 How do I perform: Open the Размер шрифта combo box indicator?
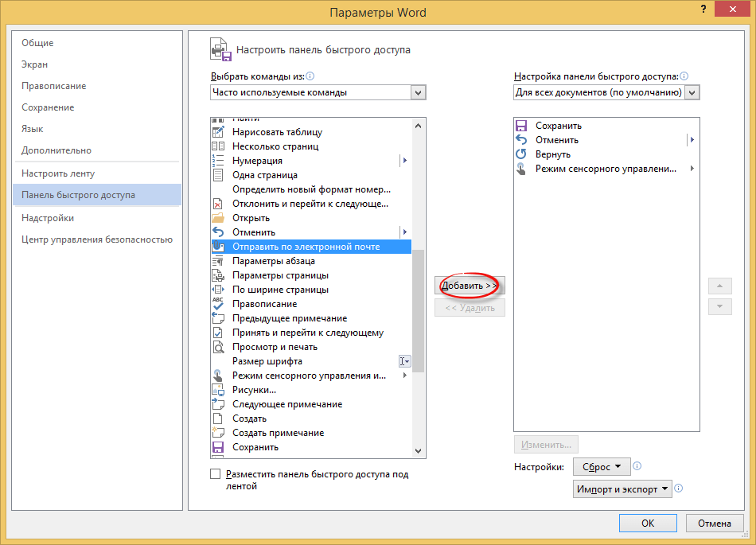405,361
